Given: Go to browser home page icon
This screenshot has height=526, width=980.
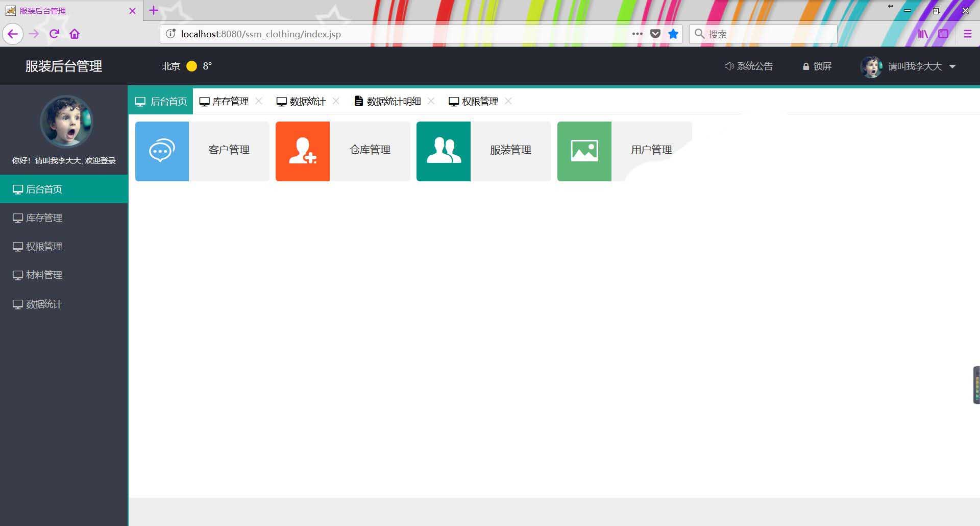Looking at the screenshot, I should (75, 34).
